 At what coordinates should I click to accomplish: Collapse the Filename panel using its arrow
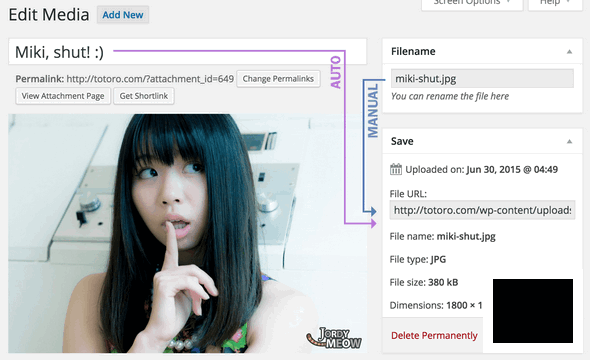point(569,52)
